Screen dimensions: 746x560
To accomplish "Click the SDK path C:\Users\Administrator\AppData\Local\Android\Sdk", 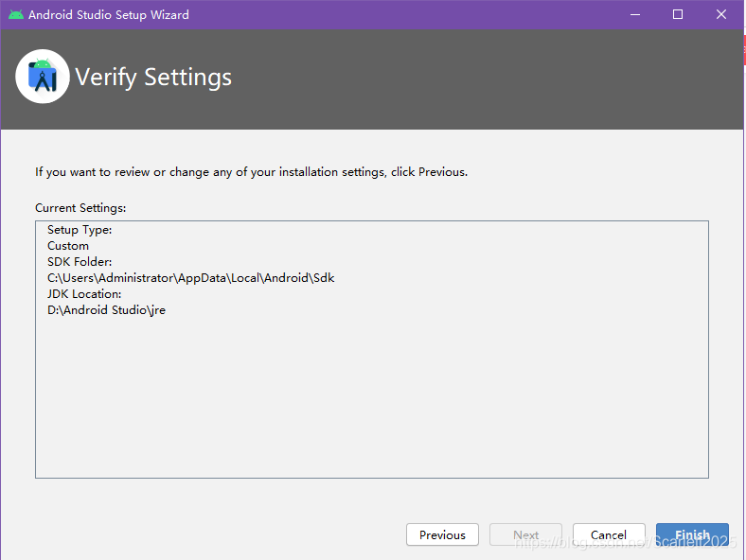I will click(191, 278).
